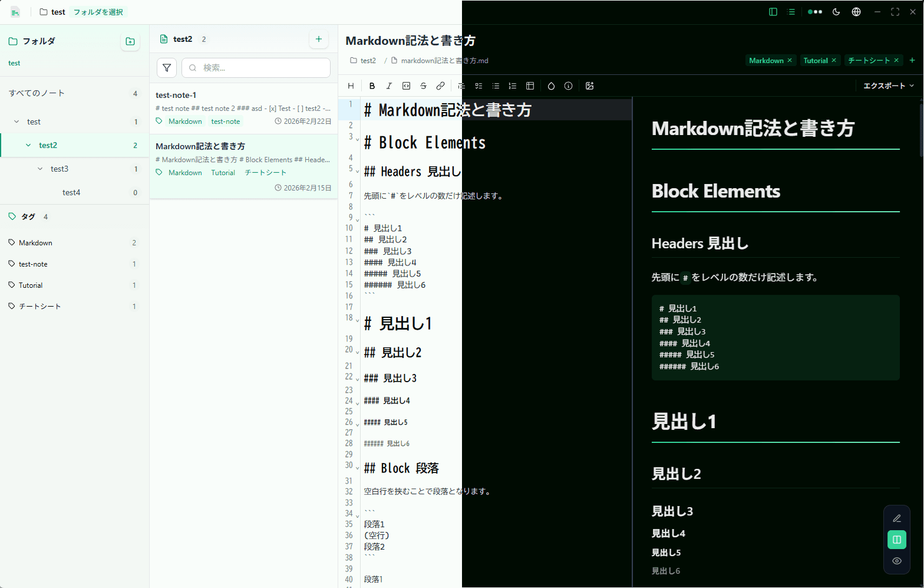The image size is (924, 588).
Task: Remove the Markdown tag from the note
Action: [790, 60]
